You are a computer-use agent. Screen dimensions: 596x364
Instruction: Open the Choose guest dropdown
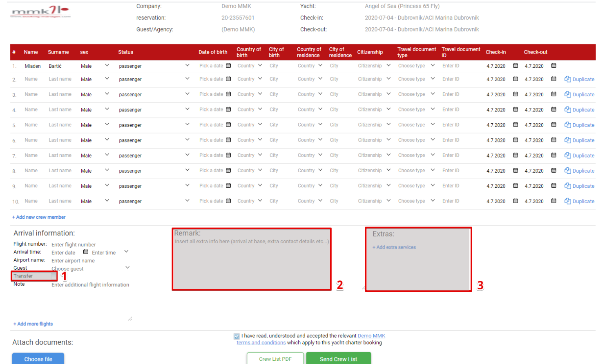point(127,268)
